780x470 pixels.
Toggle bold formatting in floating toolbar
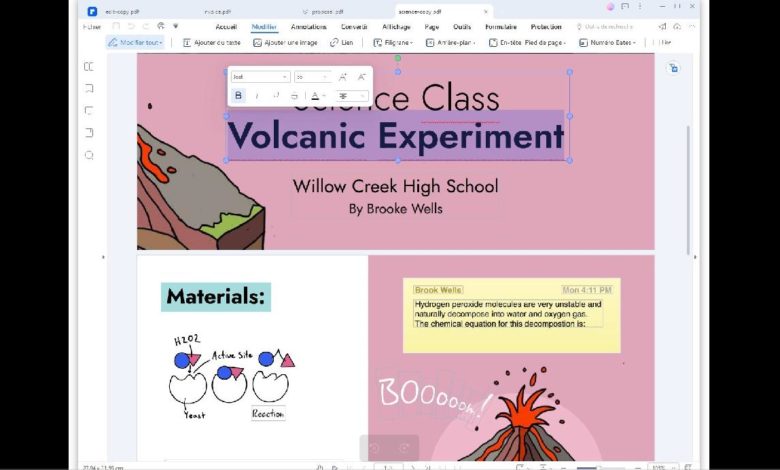[238, 95]
